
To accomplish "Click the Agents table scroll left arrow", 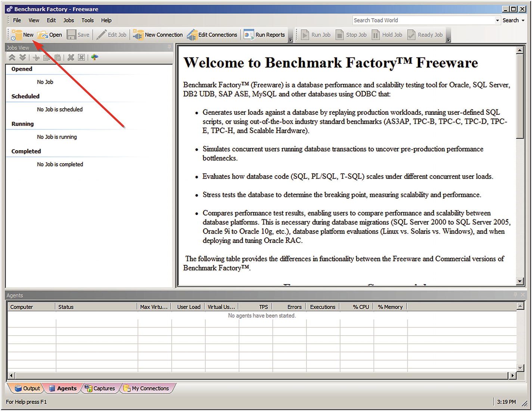I will pyautogui.click(x=11, y=375).
